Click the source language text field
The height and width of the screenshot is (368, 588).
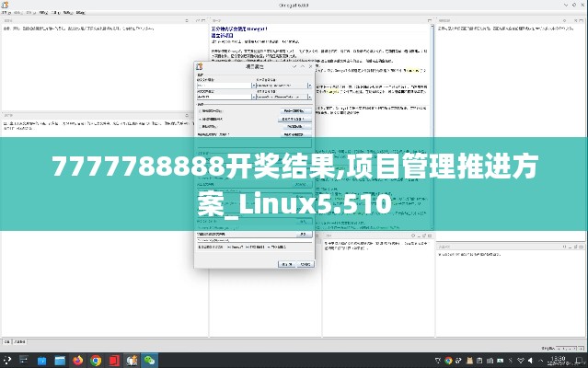pos(224,86)
